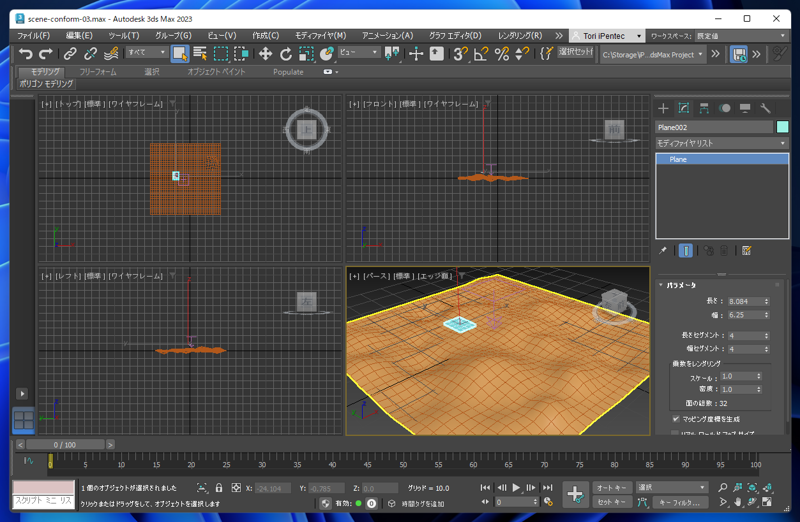Activate Select and Link tool
This screenshot has width=800, height=522.
click(70, 54)
